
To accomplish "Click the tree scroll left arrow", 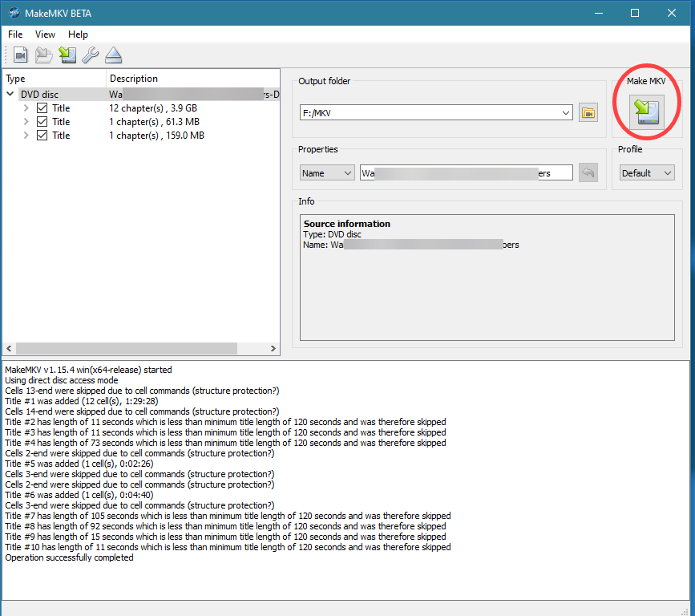I will coord(9,349).
